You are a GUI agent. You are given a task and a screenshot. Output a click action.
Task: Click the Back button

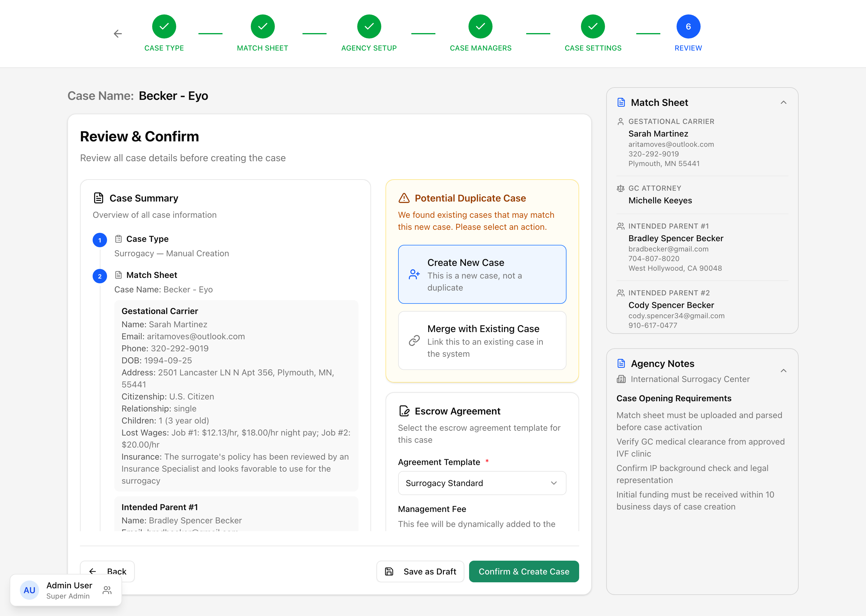107,571
